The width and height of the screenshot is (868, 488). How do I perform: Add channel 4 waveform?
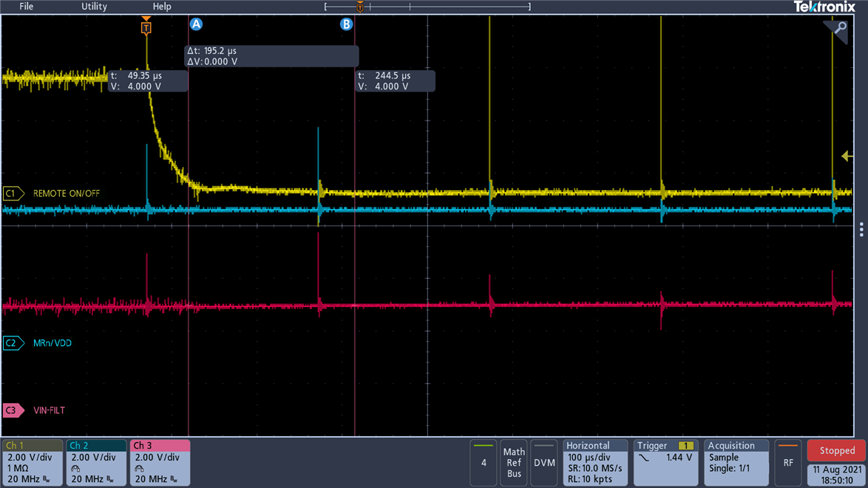click(x=484, y=463)
